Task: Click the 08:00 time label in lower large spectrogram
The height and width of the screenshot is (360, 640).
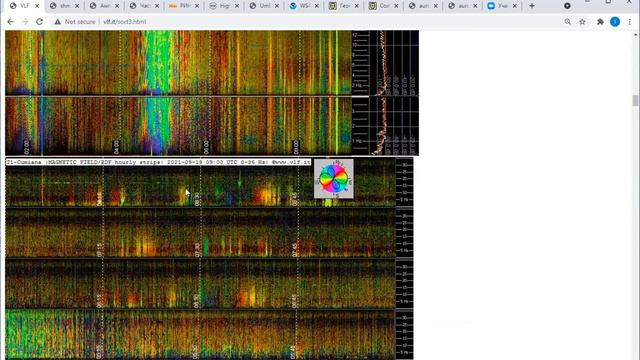Action: tap(296, 147)
